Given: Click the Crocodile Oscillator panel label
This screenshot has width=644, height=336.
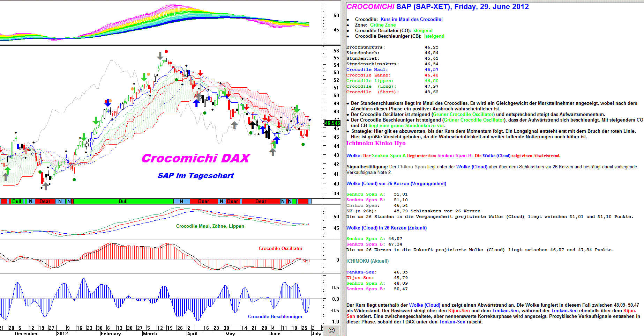Looking at the screenshot, I should (280, 248).
